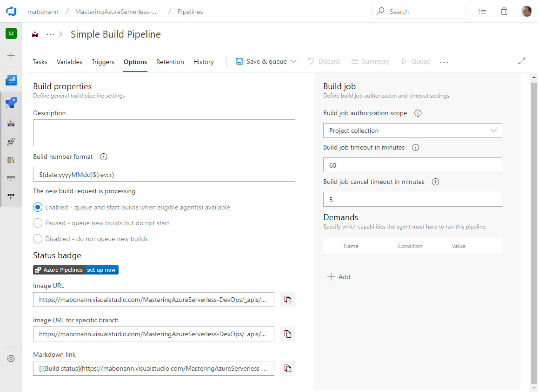Add a new demand

pos(339,277)
